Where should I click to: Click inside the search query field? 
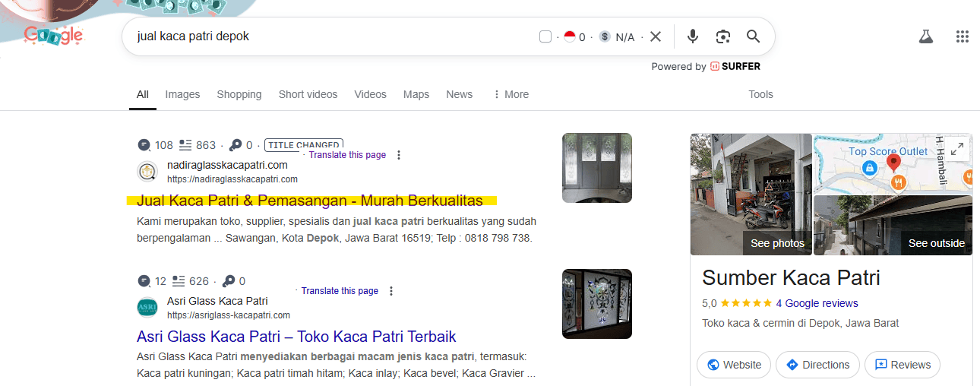click(327, 36)
